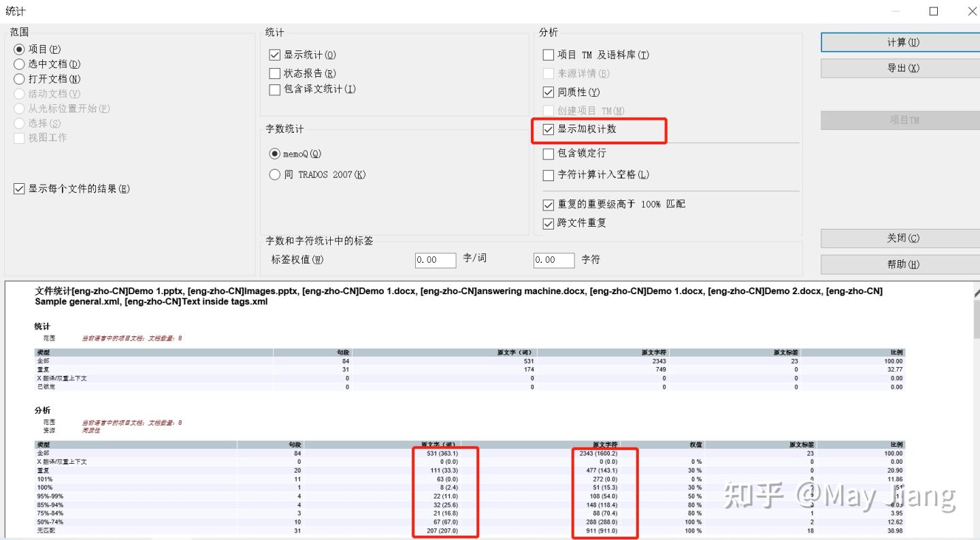Click the 标签权值 字/词 input field
The image size is (980, 540).
[436, 260]
